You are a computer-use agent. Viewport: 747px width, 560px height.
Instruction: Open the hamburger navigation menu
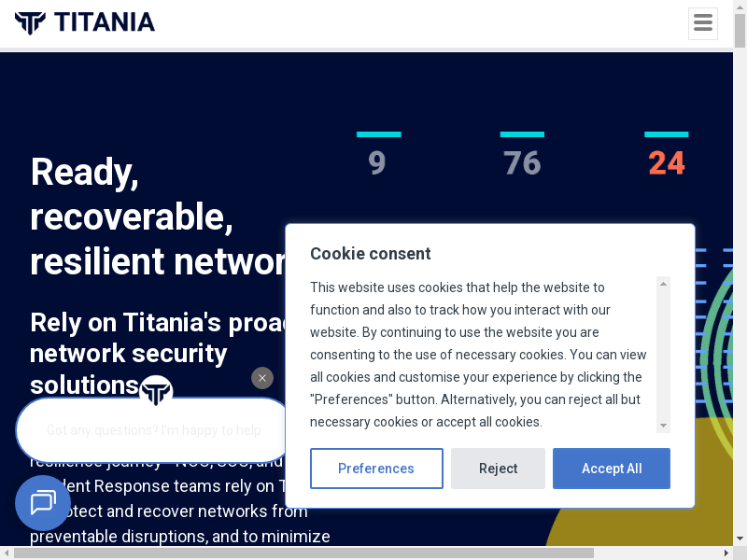click(x=703, y=23)
